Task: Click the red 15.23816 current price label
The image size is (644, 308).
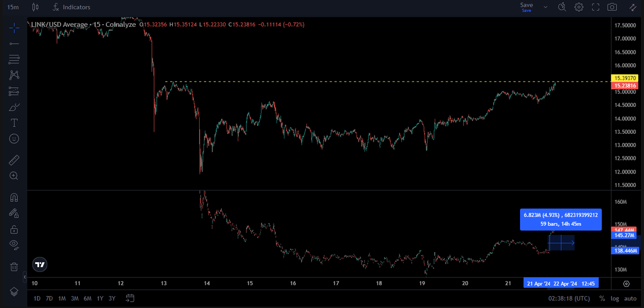Action: [625, 85]
